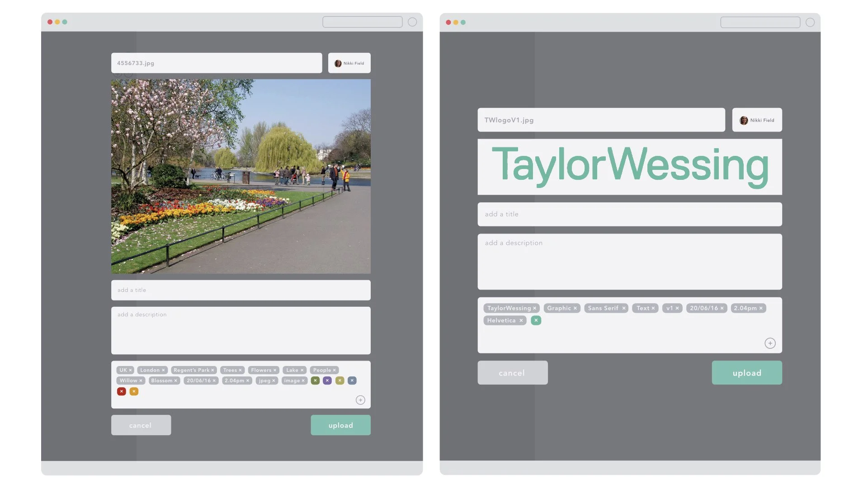Viewport: 868px width, 488px height.
Task: Remove the Willow tag
Action: click(141, 380)
